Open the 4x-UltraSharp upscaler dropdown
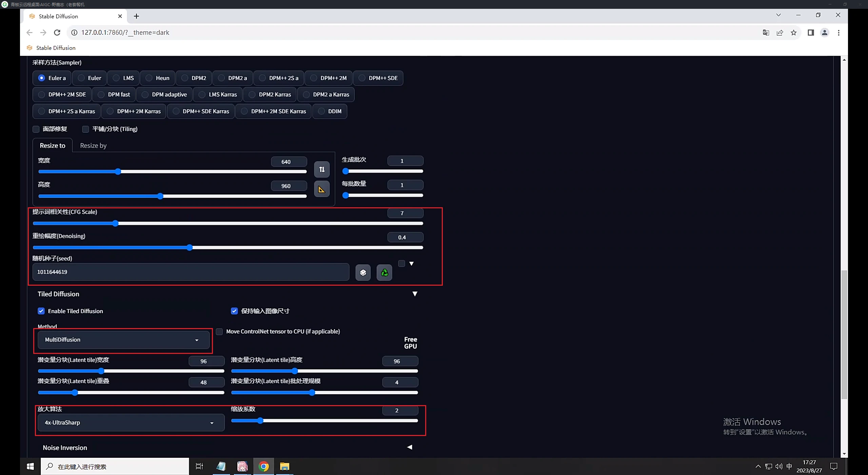 tap(131, 423)
